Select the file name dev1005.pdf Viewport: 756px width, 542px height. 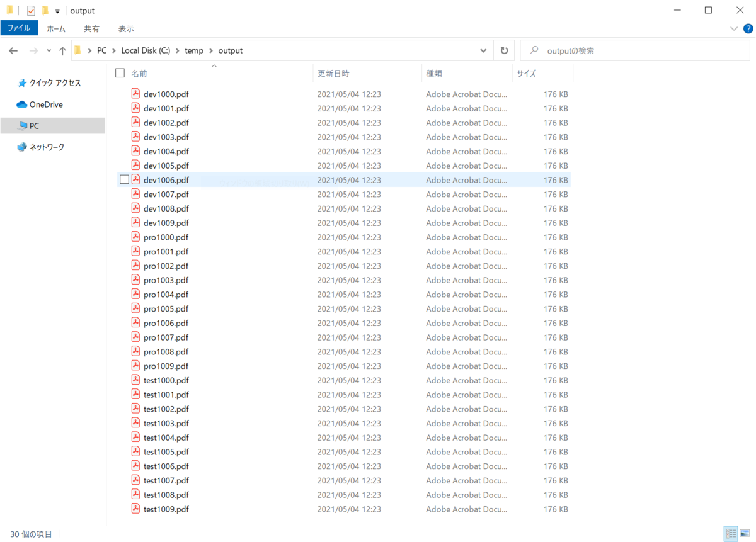[x=166, y=166]
